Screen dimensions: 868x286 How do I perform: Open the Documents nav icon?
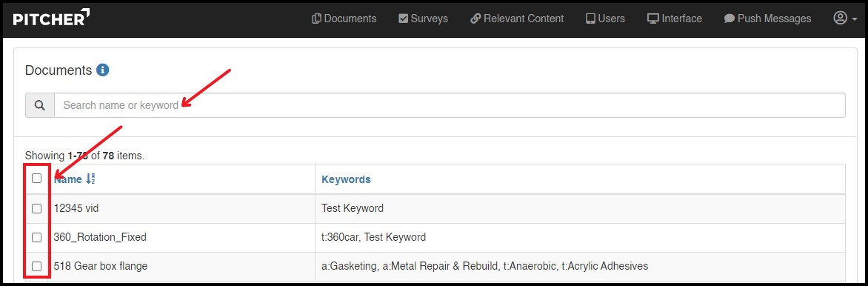pos(316,19)
